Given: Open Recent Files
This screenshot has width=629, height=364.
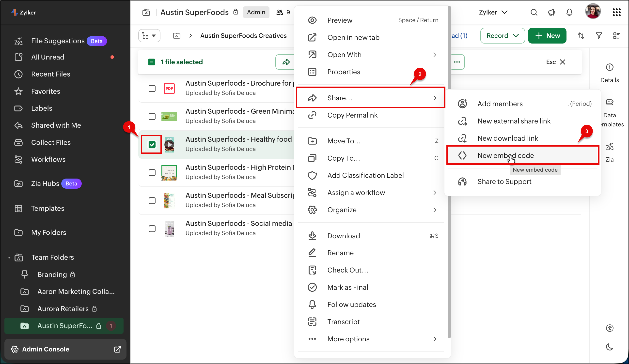Looking at the screenshot, I should point(50,74).
